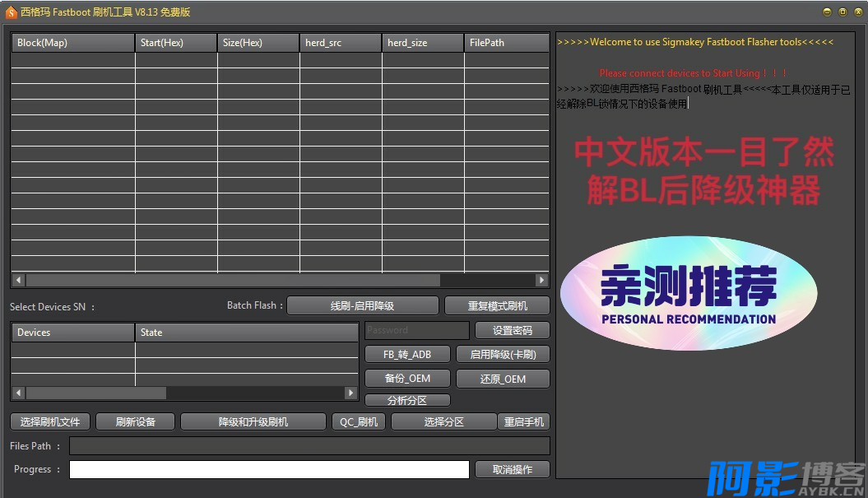Click the QC_刷机 button
Viewport: 868px width, 498px height.
pyautogui.click(x=359, y=421)
